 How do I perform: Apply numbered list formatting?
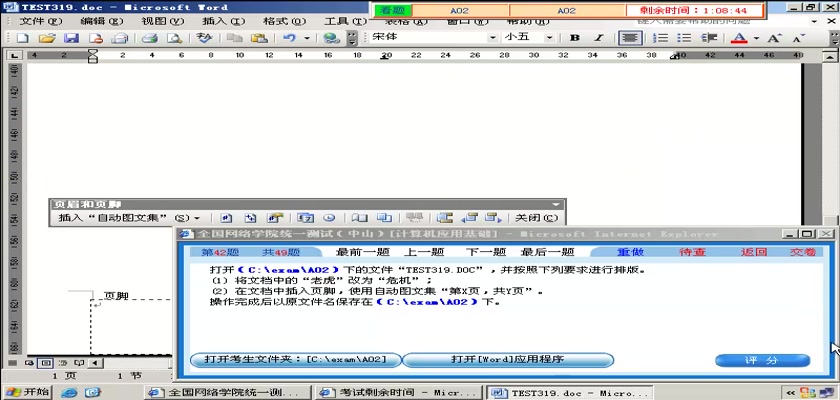pyautogui.click(x=662, y=38)
